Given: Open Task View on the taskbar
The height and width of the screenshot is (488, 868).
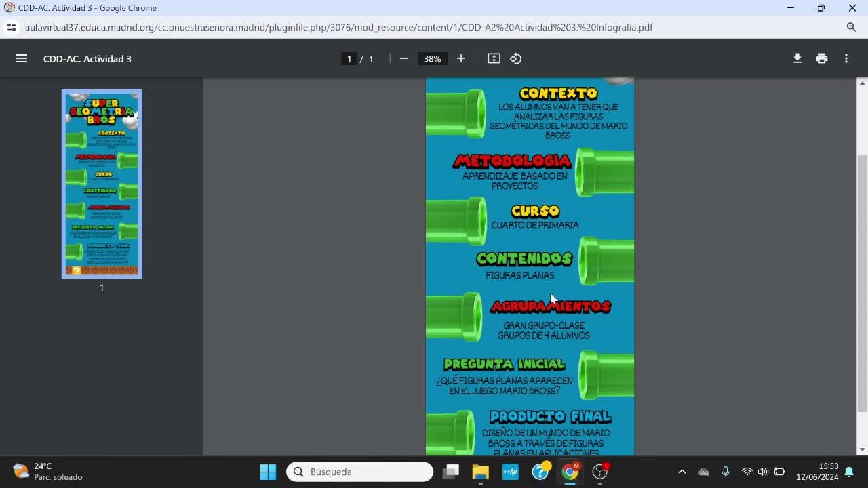Looking at the screenshot, I should pyautogui.click(x=451, y=472).
